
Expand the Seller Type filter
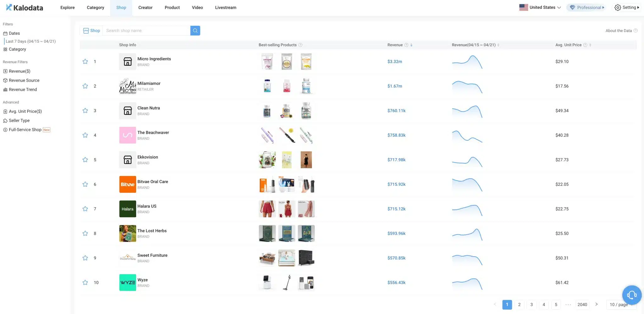tap(16, 121)
